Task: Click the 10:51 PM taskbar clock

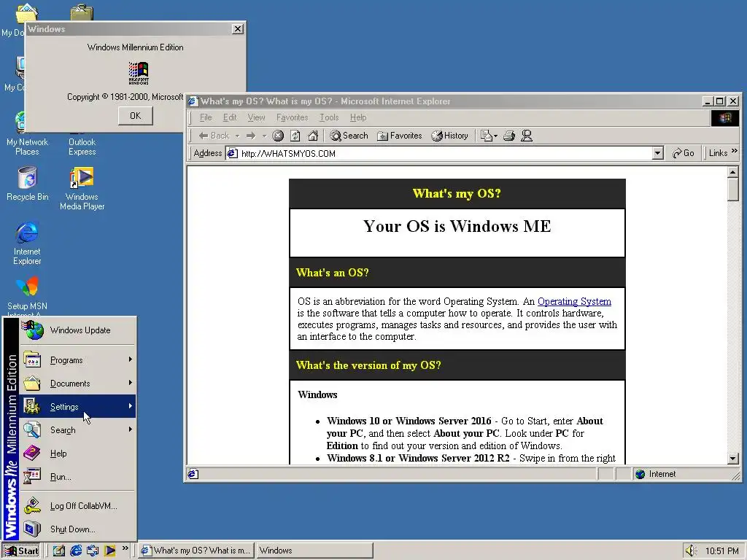Action: tap(721, 551)
